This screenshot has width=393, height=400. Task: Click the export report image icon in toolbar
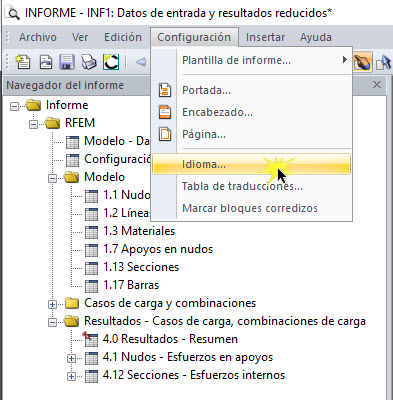point(46,62)
